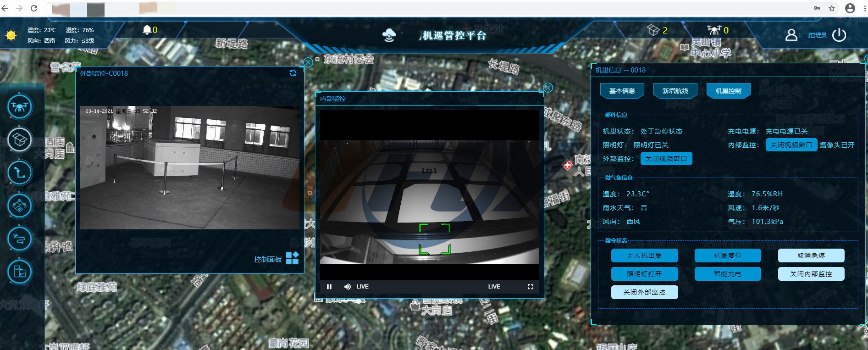The height and width of the screenshot is (350, 868).
Task: Click the external camera video feed
Action: point(190,167)
